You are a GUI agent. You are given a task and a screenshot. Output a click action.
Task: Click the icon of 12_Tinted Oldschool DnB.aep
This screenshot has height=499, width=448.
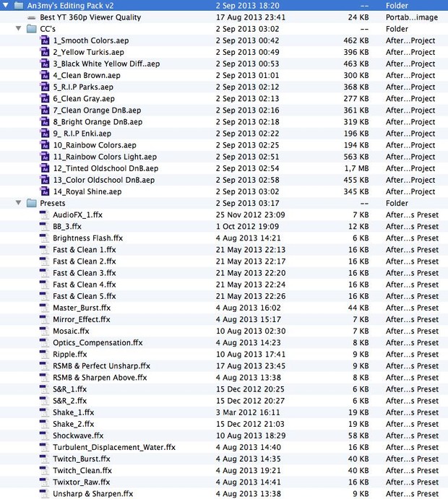[x=45, y=168]
